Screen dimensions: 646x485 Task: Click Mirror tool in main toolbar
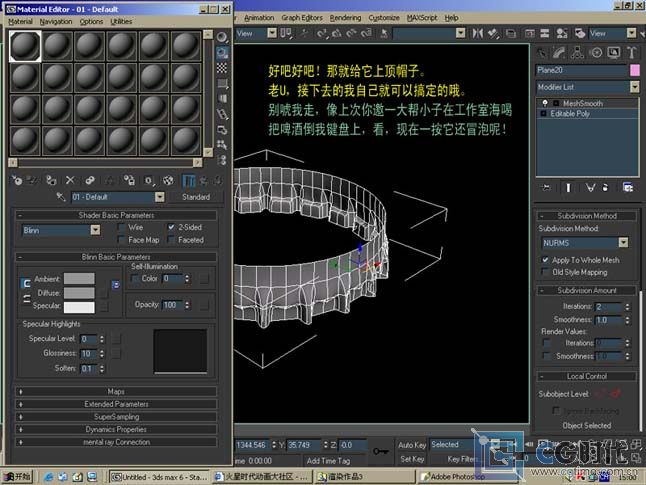tap(477, 33)
